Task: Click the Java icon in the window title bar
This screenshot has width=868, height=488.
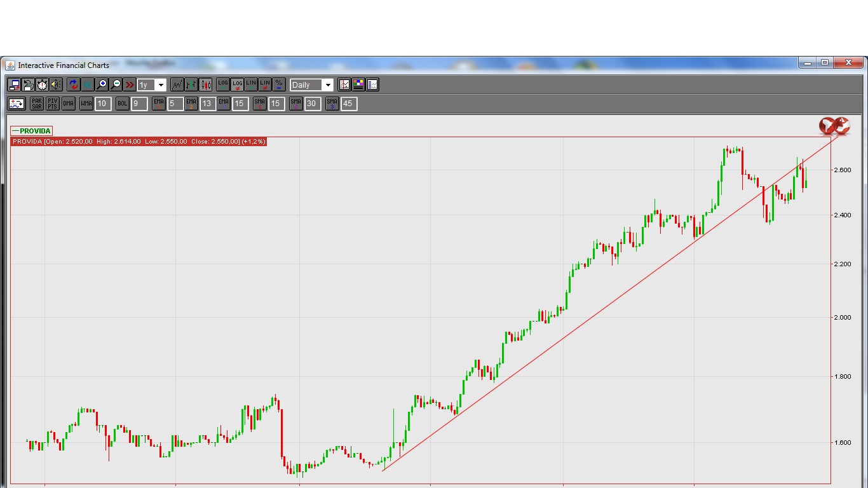Action: tap(10, 65)
